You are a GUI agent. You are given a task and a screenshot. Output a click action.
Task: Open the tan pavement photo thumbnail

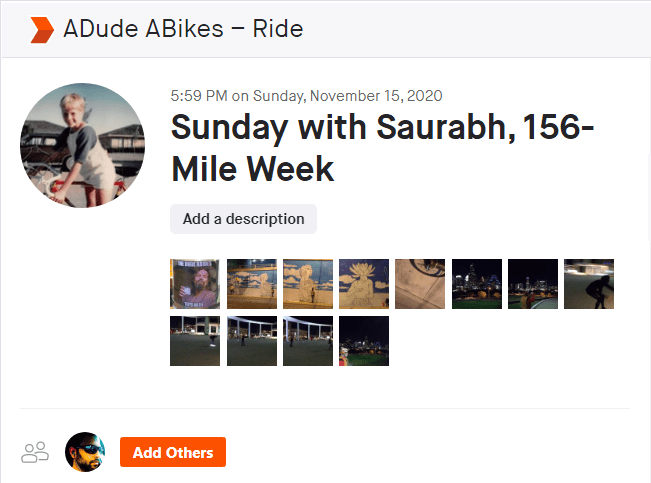point(420,284)
